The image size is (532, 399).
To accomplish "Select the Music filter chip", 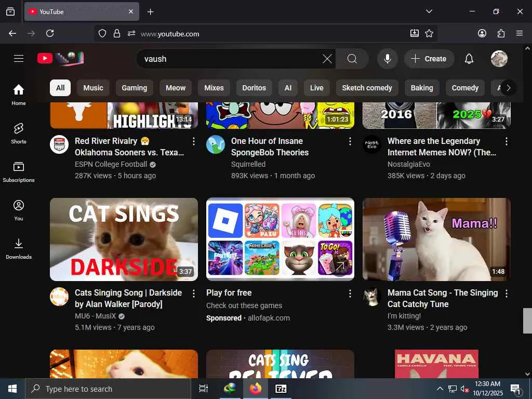I will (x=94, y=88).
